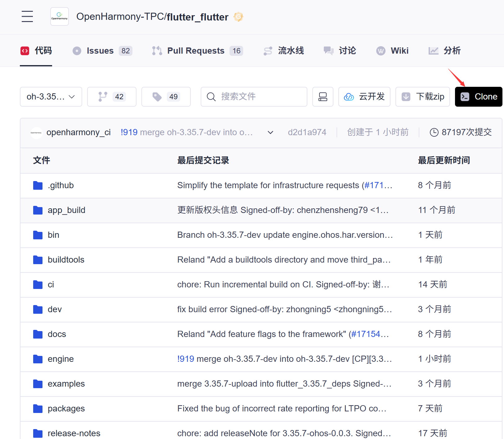Open 'Fixed the bug of incorrect rate' commit

282,409
